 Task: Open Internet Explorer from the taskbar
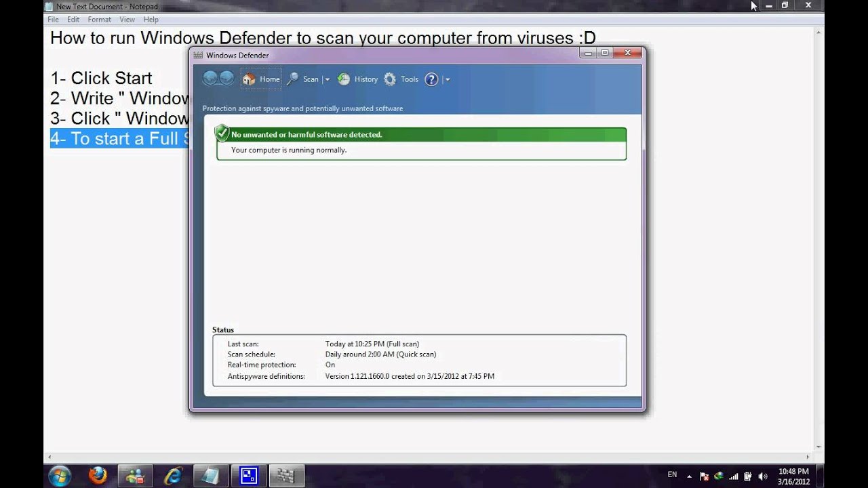tap(173, 476)
